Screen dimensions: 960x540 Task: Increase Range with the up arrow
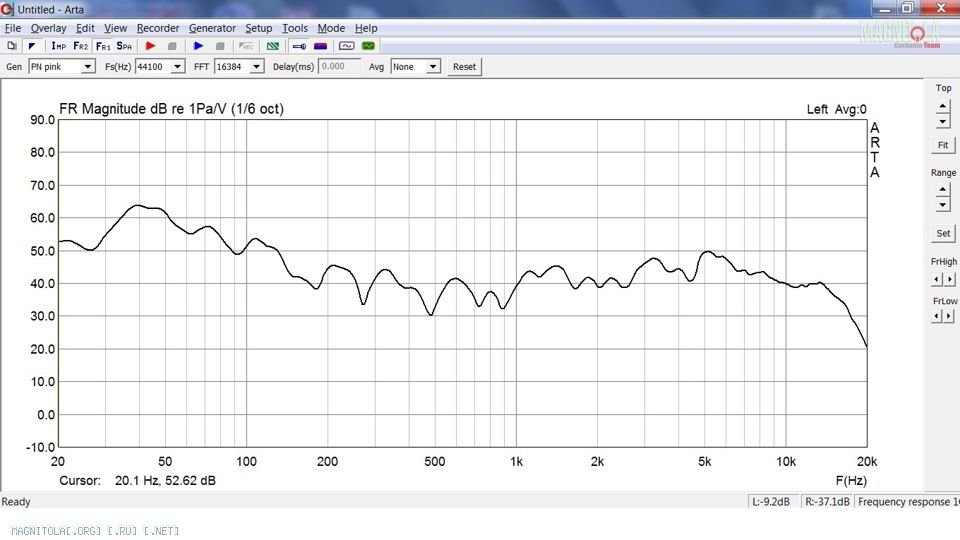click(x=943, y=189)
